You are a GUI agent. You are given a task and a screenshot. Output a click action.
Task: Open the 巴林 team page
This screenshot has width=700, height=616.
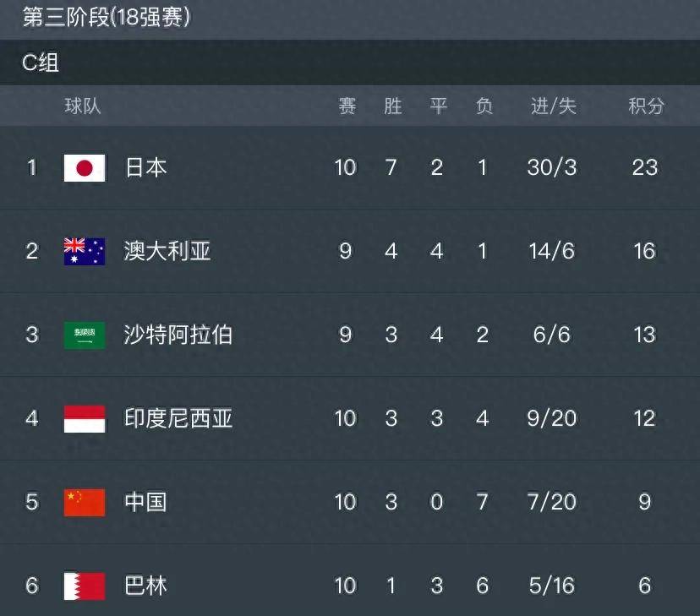click(x=145, y=586)
